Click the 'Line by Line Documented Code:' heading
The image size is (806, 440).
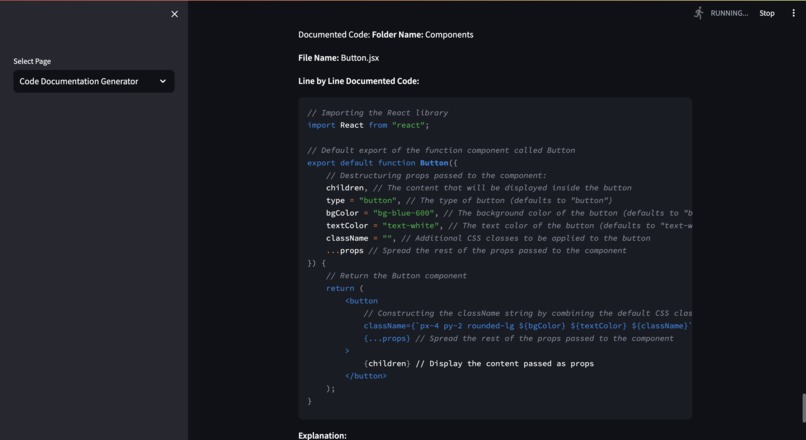[x=358, y=81]
